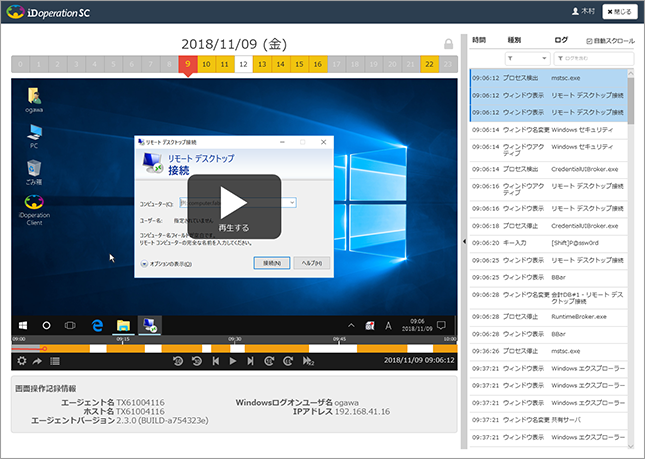645x459 pixels.
Task: Show hidden tray icons chevron
Action: (351, 325)
